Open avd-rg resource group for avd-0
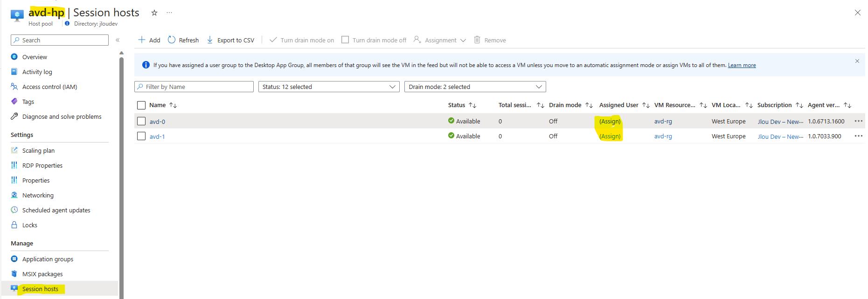This screenshot has width=868, height=299. (x=663, y=122)
